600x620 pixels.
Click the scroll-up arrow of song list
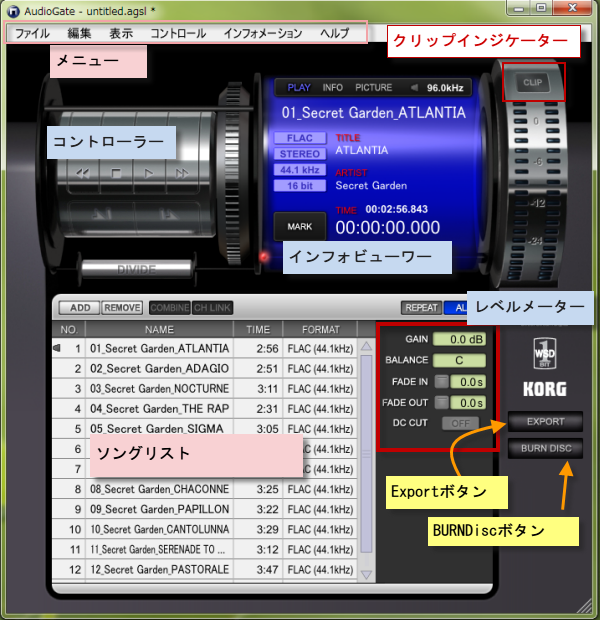point(366,348)
